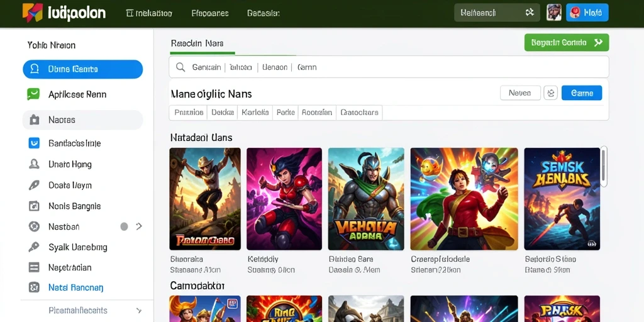644x322 pixels.
Task: Click the Neuea outlined button
Action: coord(520,93)
